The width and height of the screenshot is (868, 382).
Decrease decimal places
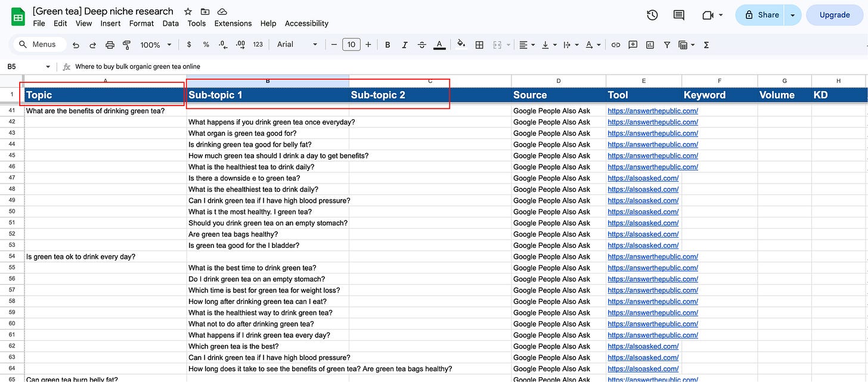tap(223, 45)
